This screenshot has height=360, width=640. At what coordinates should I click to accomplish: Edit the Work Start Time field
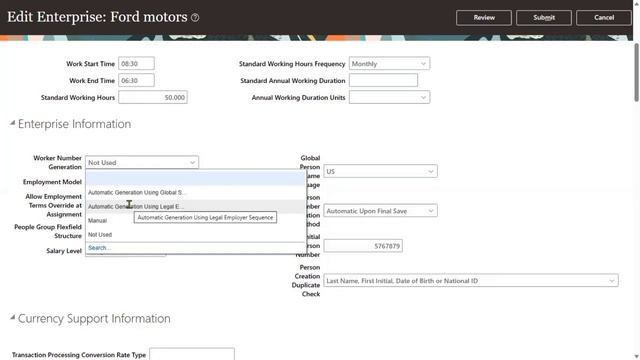(136, 64)
